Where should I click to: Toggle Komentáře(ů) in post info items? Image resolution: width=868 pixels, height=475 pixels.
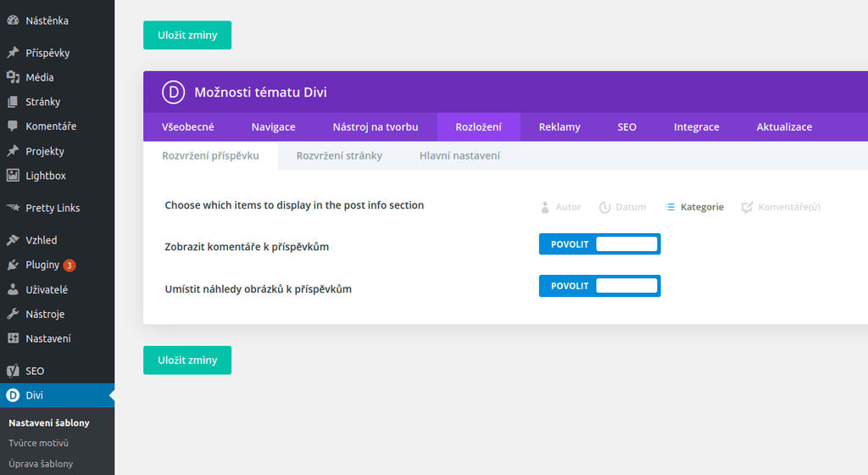click(x=781, y=207)
